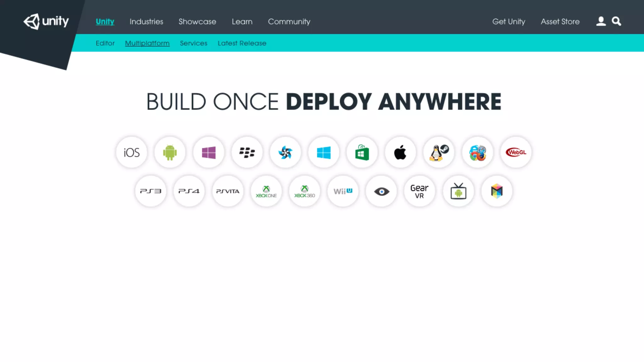Select the Apple Mac icon
Screen dimensions: 644x362
pyautogui.click(x=400, y=152)
